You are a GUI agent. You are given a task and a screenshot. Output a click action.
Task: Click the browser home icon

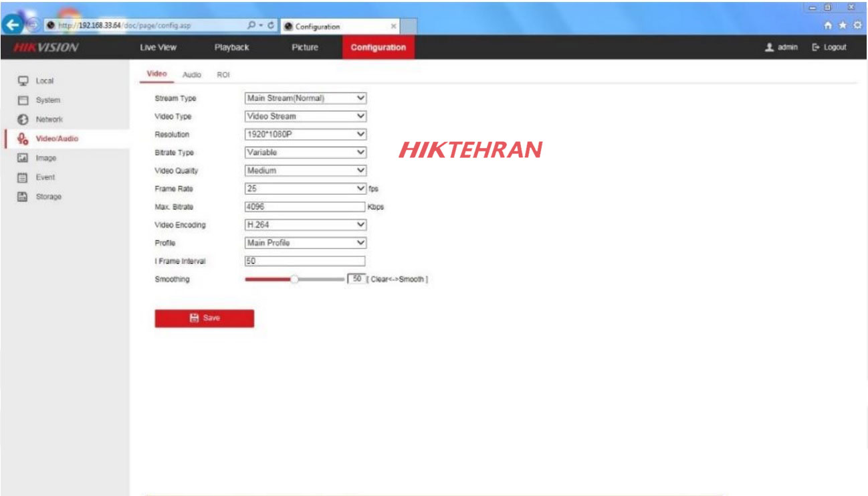(830, 25)
